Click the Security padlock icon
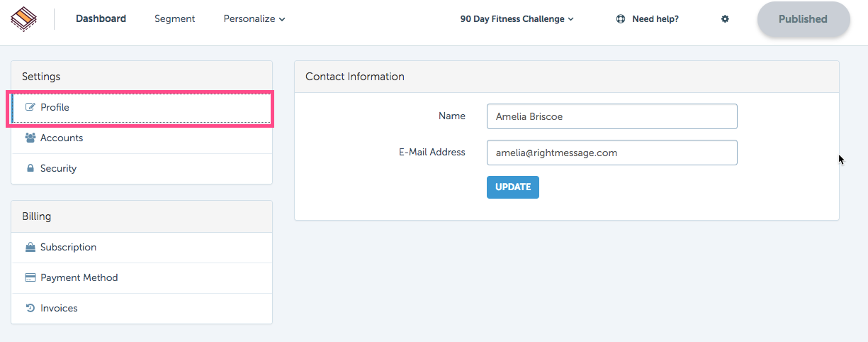 [30, 168]
